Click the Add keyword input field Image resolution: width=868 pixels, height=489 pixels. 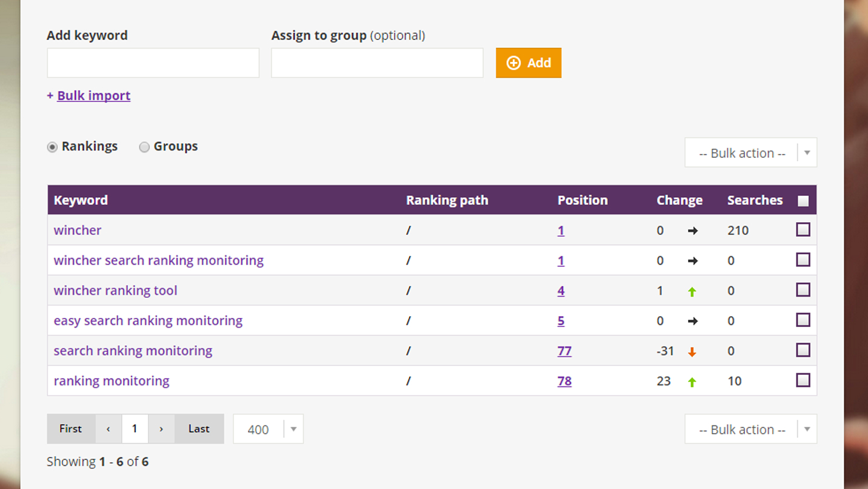point(153,63)
